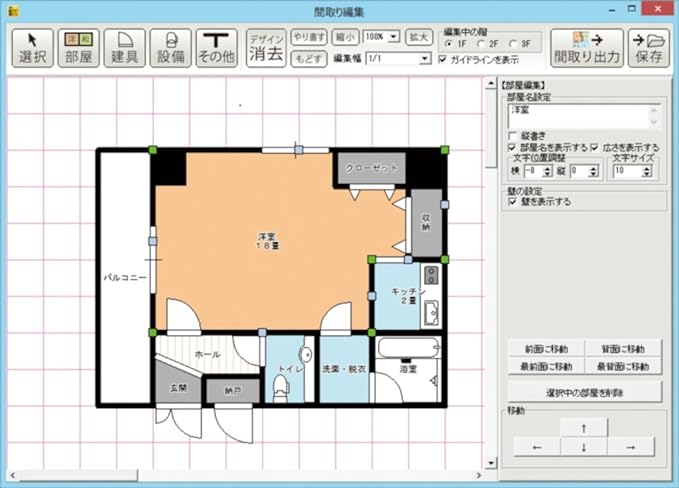Select the クローゼット closet block
Screen dimensions: 679x488
tap(372, 168)
